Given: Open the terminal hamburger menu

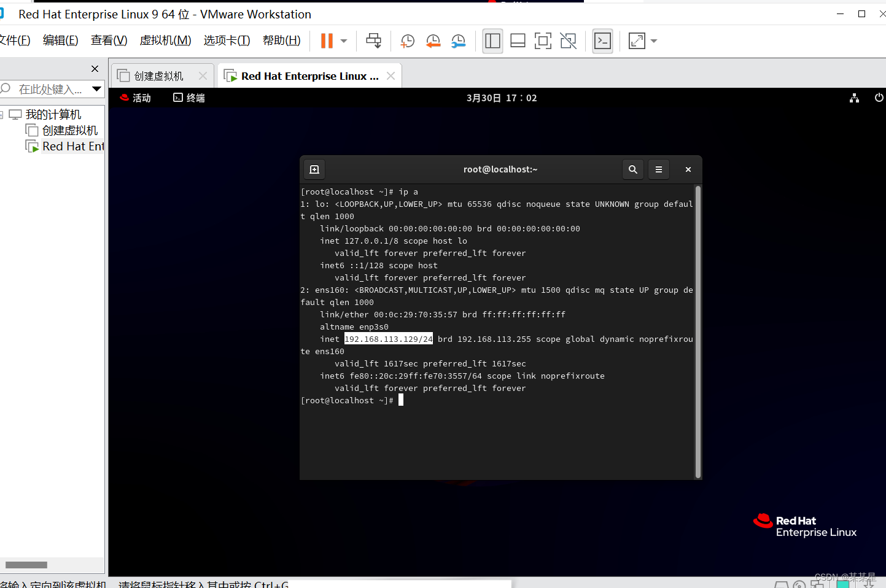Looking at the screenshot, I should point(659,169).
